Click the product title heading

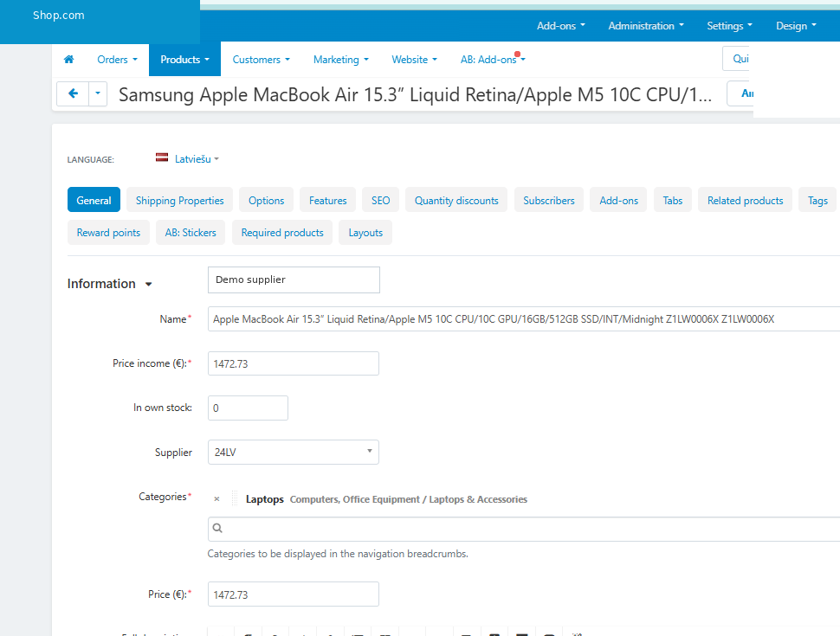(415, 95)
